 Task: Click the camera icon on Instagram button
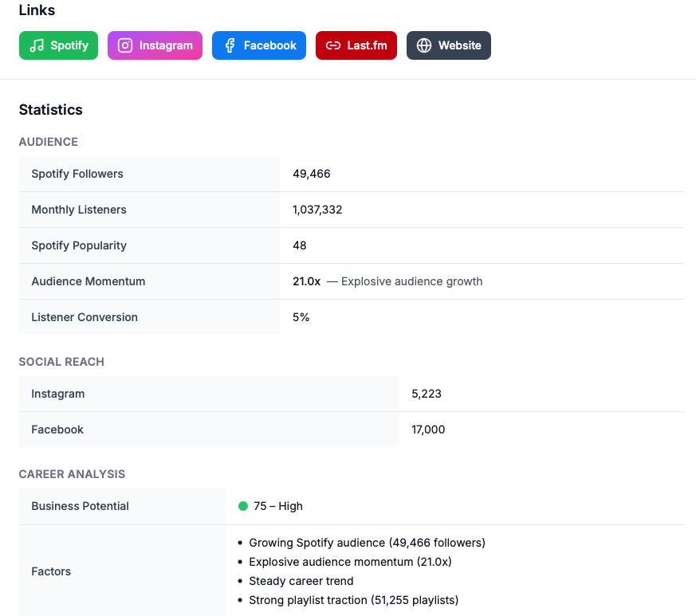pyautogui.click(x=125, y=45)
